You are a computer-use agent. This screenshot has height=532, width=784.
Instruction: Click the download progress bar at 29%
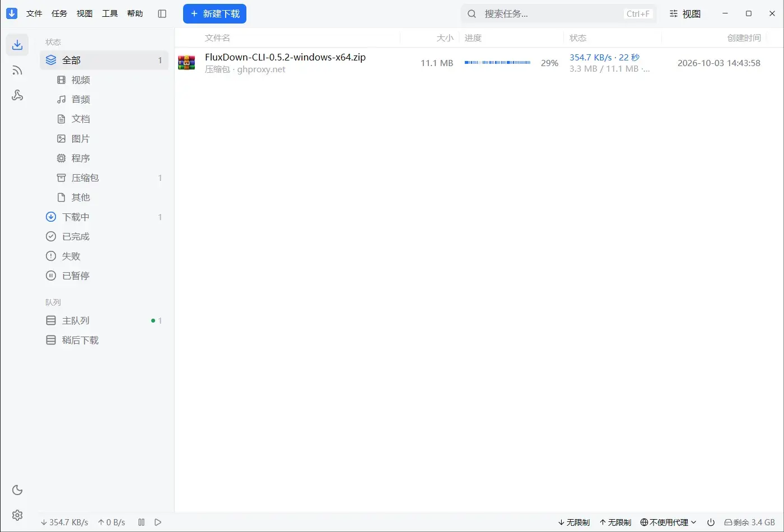coord(497,63)
